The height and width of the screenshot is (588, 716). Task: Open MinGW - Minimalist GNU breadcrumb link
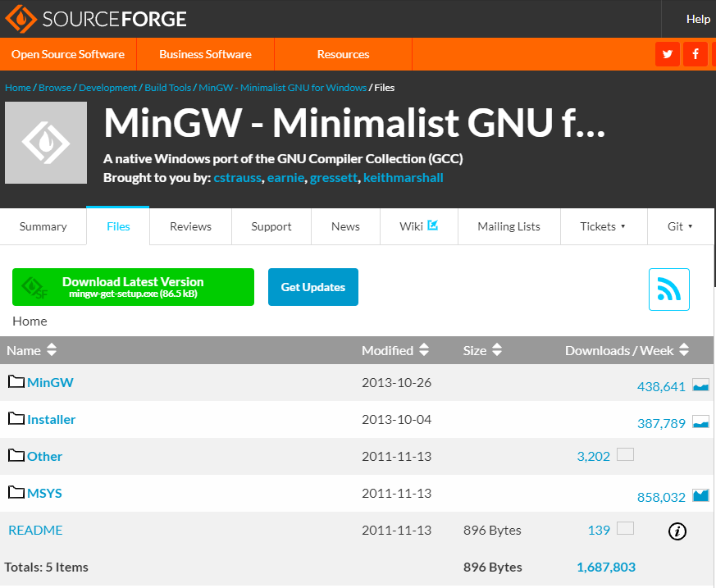pyautogui.click(x=283, y=88)
